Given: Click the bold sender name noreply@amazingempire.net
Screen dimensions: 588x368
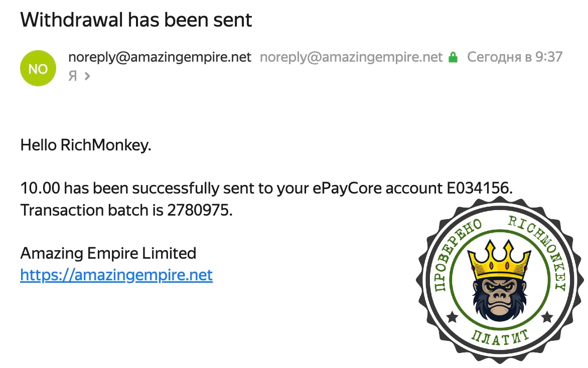Looking at the screenshot, I should pos(160,57).
